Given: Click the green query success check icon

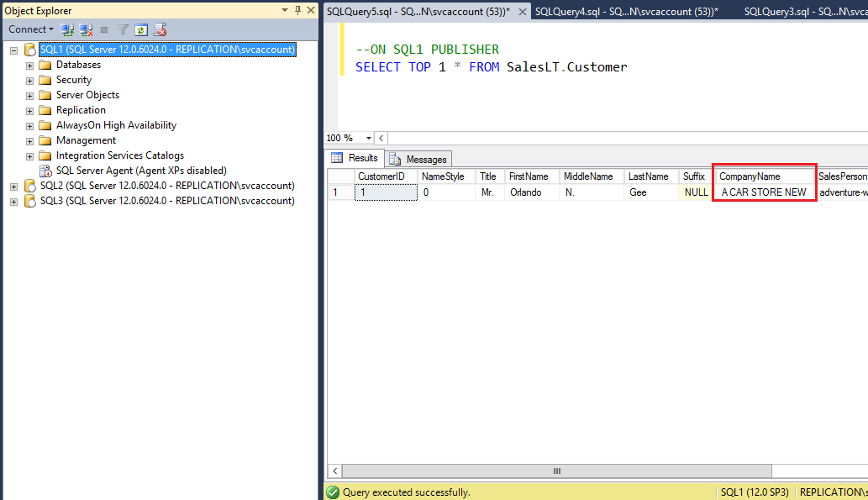Looking at the screenshot, I should click(333, 492).
